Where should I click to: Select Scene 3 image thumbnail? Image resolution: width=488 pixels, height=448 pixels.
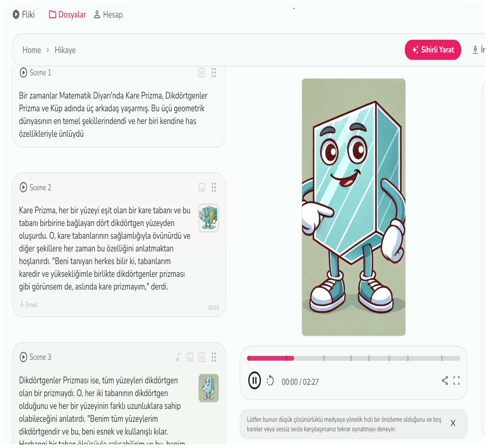[209, 388]
